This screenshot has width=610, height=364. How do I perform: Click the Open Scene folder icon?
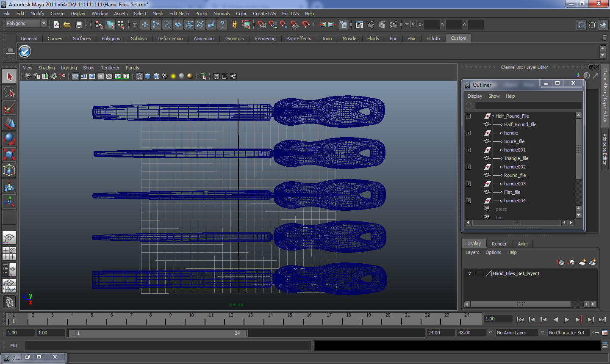(67, 25)
